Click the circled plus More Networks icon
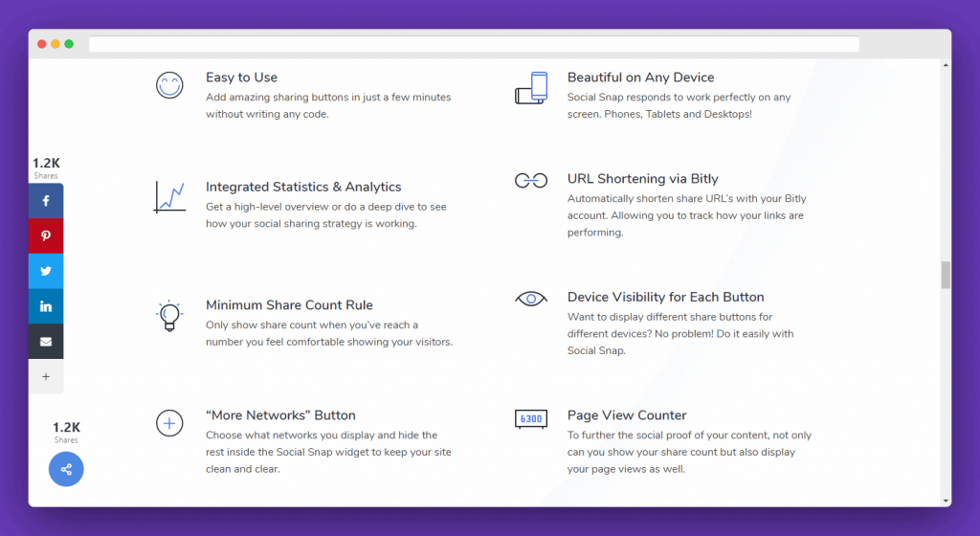Viewport: 980px width, 536px height. [169, 424]
